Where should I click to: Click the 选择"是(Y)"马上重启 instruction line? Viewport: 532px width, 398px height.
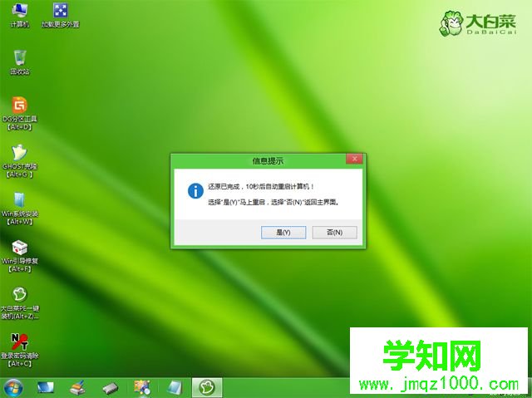(273, 203)
